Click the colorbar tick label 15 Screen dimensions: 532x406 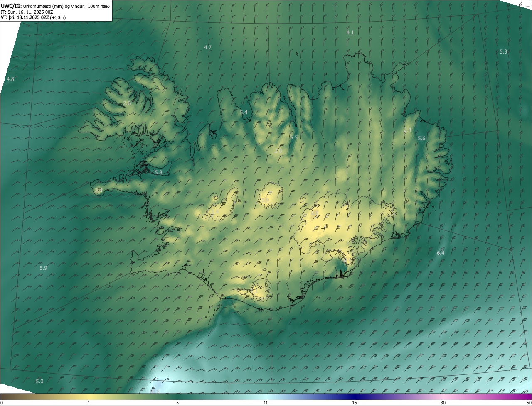(355, 403)
